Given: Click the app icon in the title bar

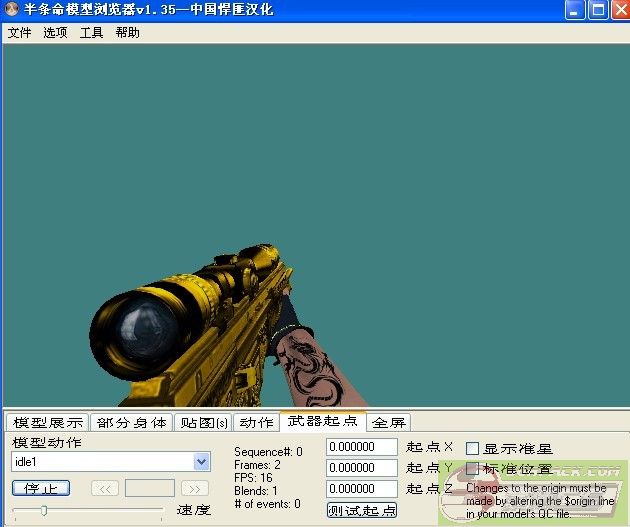Looking at the screenshot, I should point(11,9).
